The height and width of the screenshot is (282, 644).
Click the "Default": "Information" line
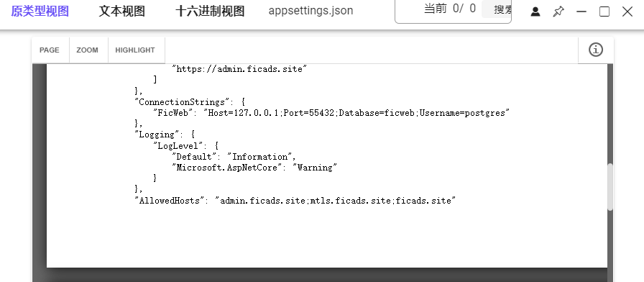(x=234, y=157)
